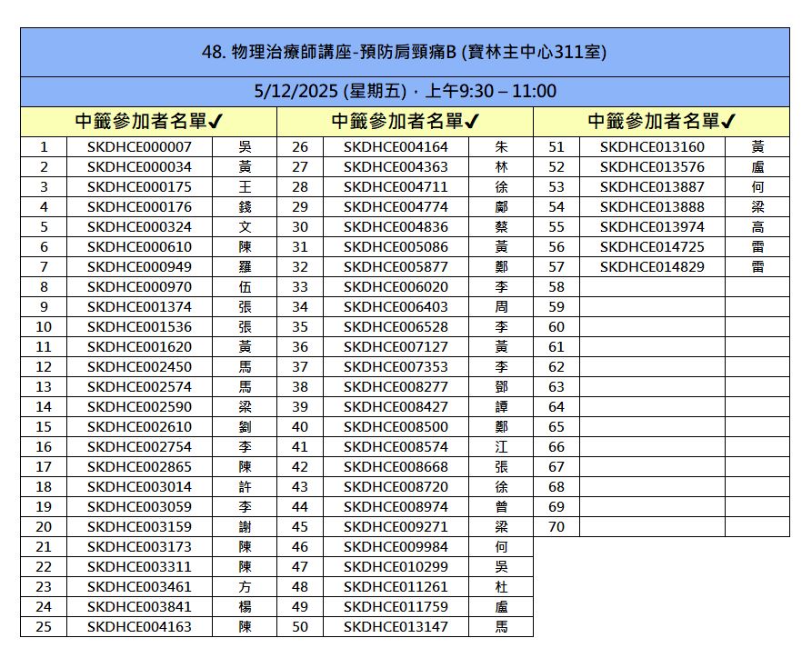This screenshot has width=812, height=658.
Task: Click the surname 高 beside SKDHCE013974
Action: (757, 227)
